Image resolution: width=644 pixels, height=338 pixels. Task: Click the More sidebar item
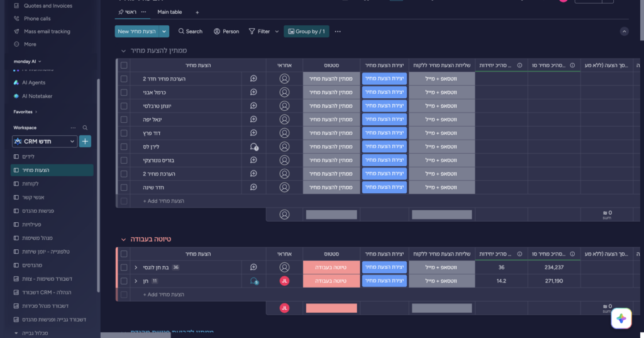point(30,44)
